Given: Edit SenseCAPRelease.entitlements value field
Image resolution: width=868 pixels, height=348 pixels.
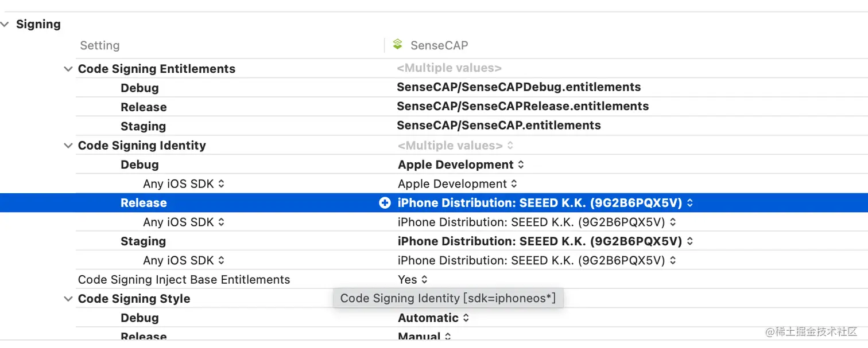Looking at the screenshot, I should (522, 107).
